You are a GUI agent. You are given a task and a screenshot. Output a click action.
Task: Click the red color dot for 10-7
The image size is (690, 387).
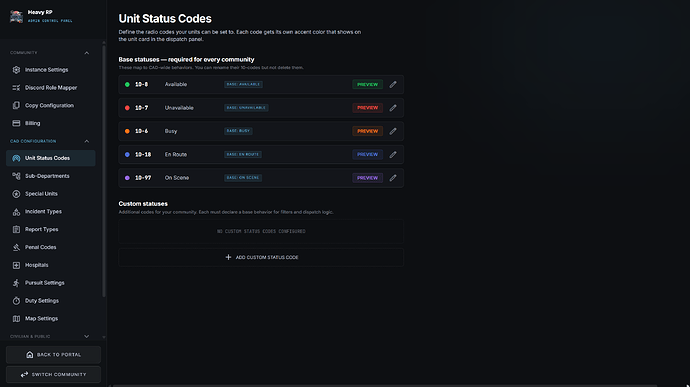127,108
